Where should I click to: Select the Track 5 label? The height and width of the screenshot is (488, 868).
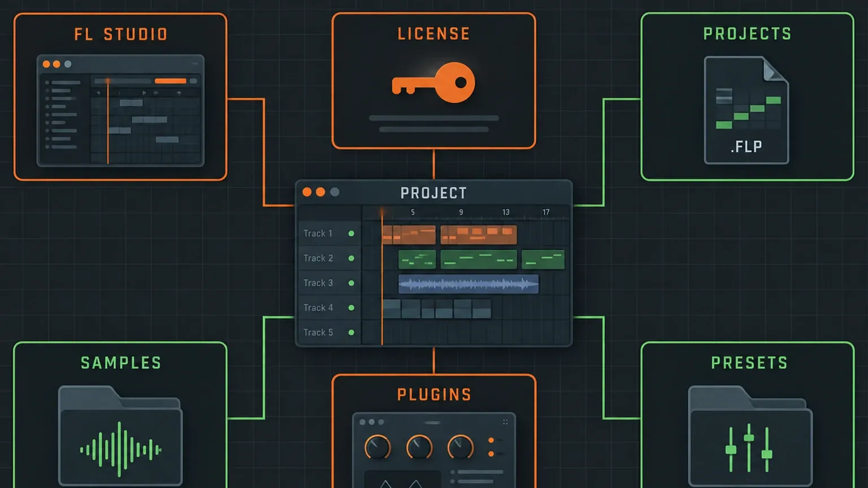point(318,333)
